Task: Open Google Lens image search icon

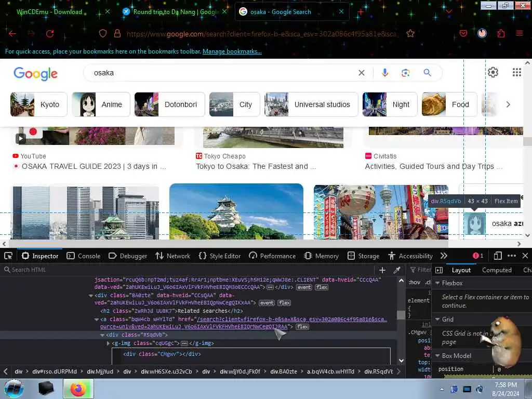Action: tap(405, 73)
